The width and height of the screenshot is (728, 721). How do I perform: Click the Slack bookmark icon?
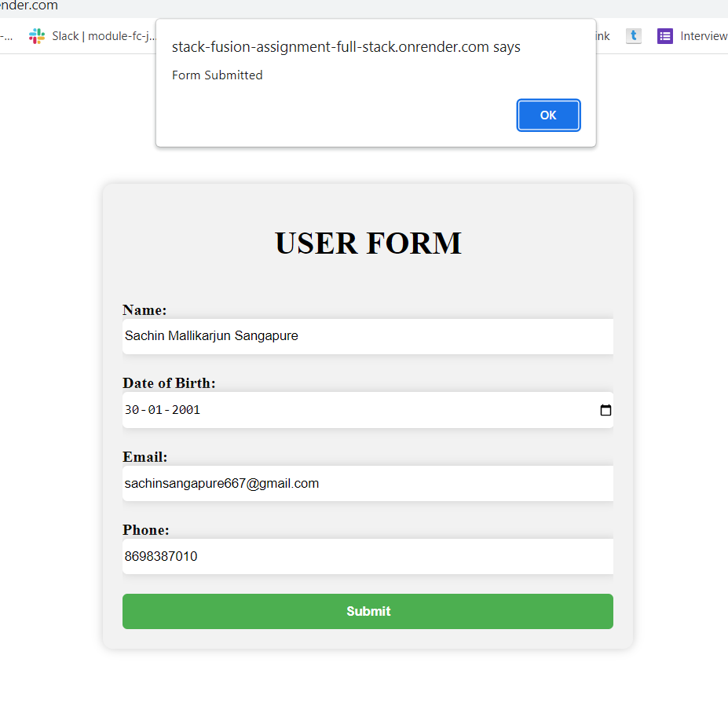pyautogui.click(x=36, y=35)
